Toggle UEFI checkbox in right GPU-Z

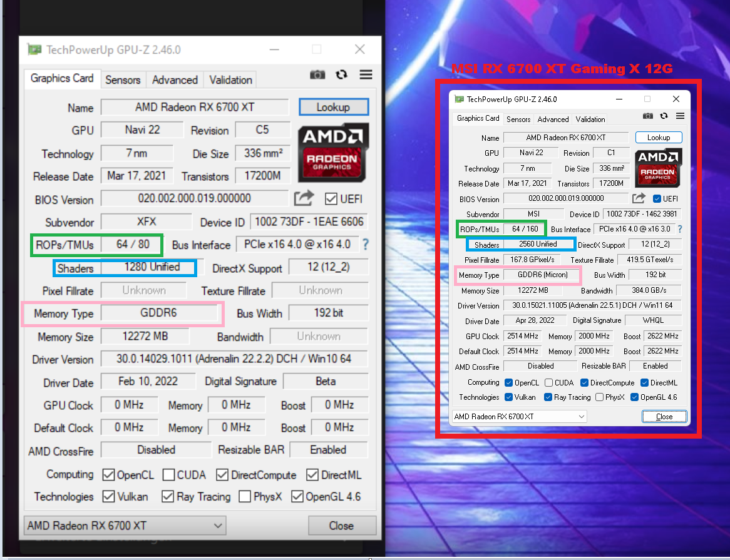[657, 198]
